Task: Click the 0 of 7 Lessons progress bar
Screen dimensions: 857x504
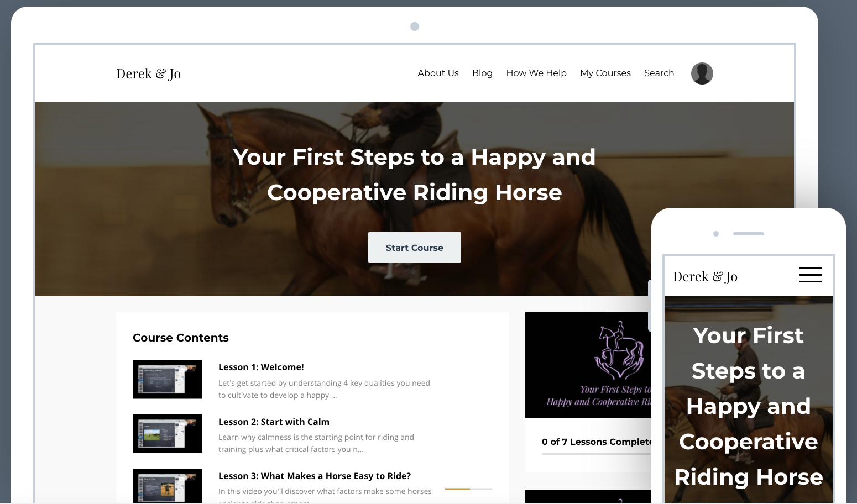Action: tap(597, 454)
